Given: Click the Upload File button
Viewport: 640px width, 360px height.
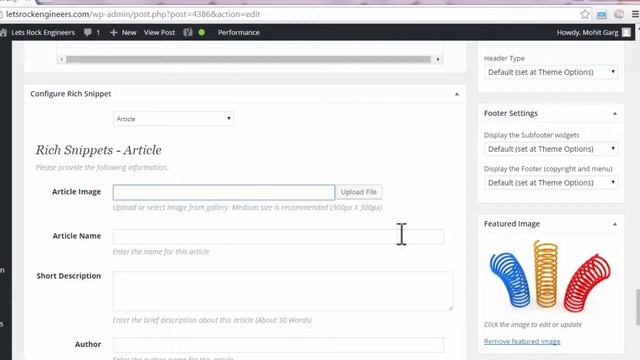Looking at the screenshot, I should click(x=359, y=192).
